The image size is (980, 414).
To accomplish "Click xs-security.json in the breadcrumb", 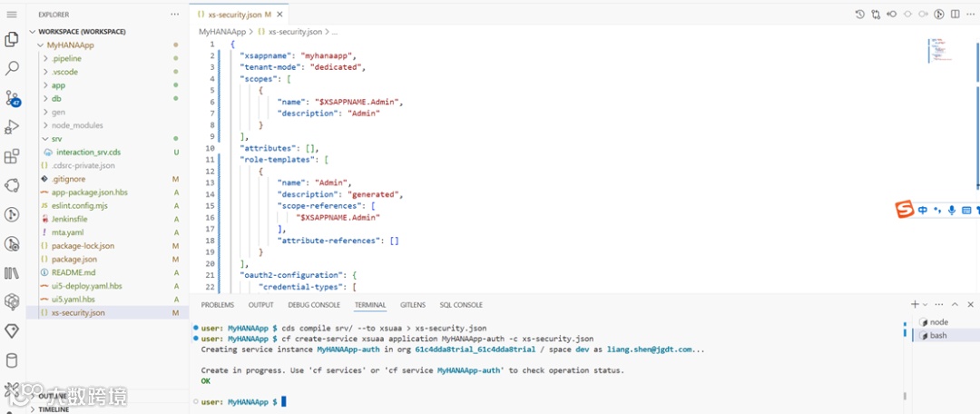I will coord(294,31).
